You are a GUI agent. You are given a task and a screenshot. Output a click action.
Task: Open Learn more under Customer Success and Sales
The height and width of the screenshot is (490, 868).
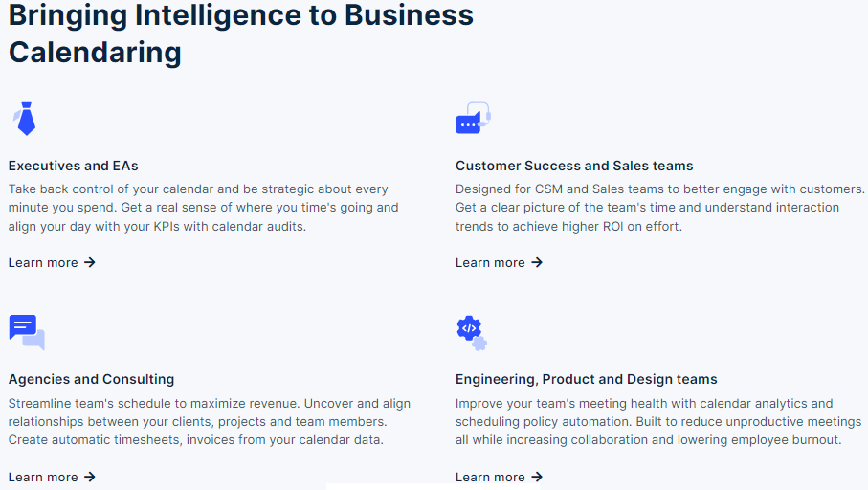[490, 262]
